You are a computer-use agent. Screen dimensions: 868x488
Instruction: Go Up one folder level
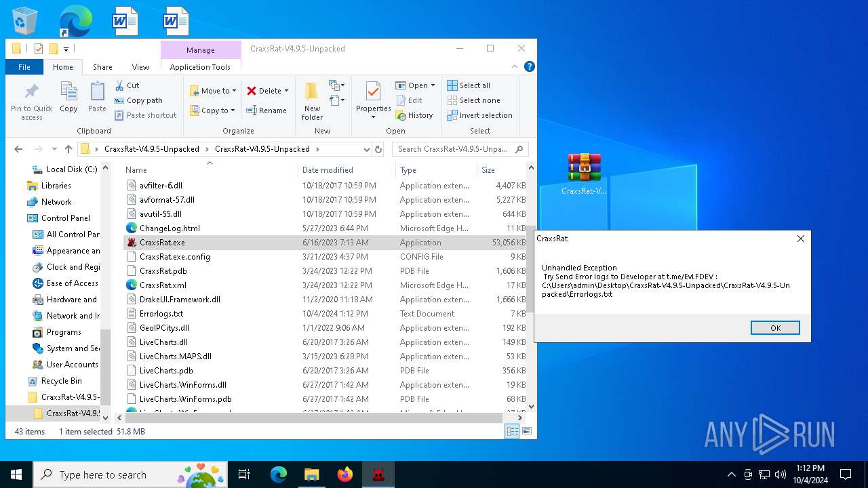tap(68, 149)
